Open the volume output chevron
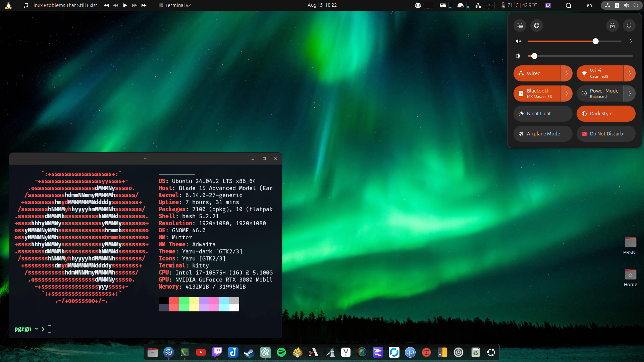Screen dimensions: 644x362 (x=630, y=41)
